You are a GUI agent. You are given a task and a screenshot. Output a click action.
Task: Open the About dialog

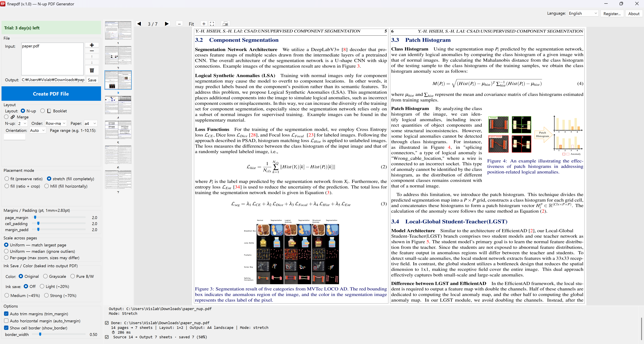634,13
